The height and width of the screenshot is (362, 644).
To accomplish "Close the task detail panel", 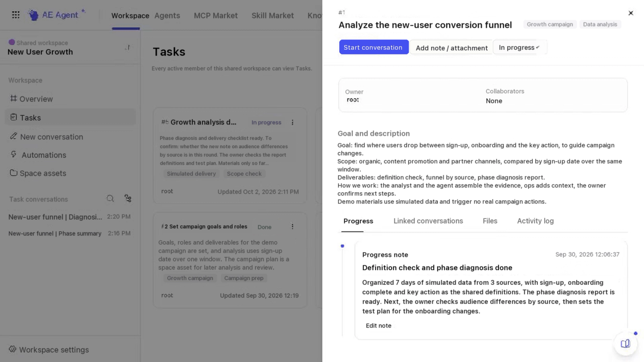I will click(x=631, y=13).
